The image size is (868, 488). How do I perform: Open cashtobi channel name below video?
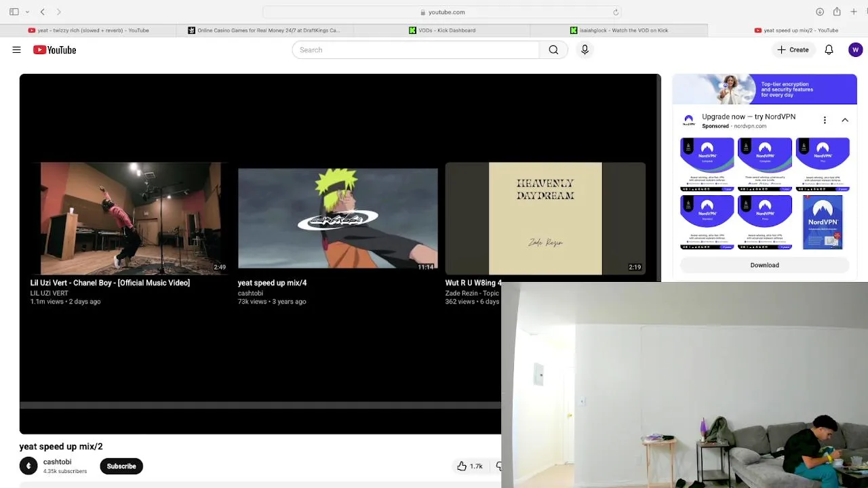(57, 462)
